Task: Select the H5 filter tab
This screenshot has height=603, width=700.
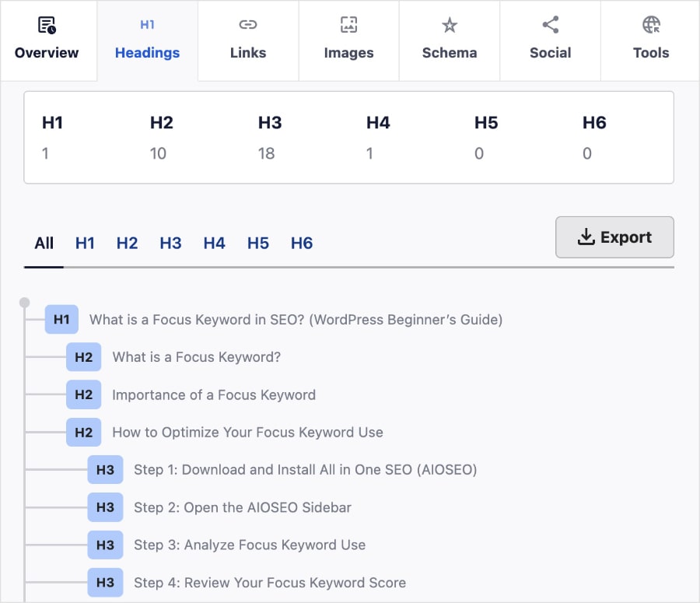Action: (x=257, y=244)
